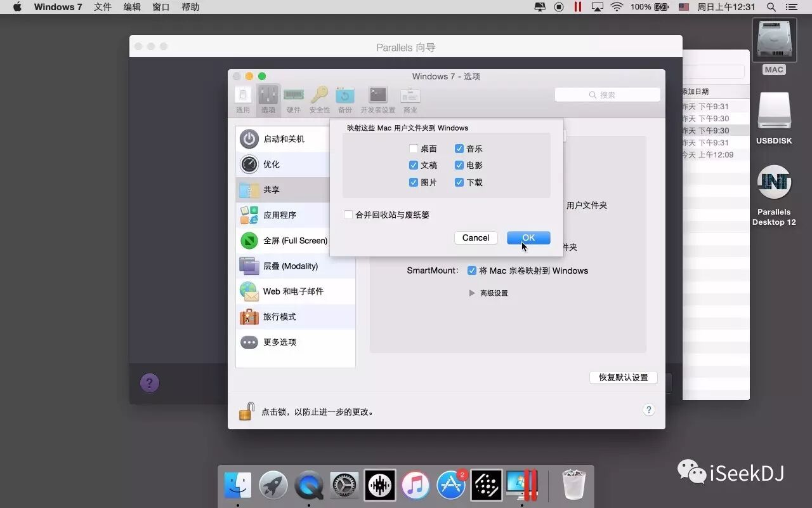
Task: Open the 备份 (Backup) toolbar icon
Action: click(x=344, y=100)
